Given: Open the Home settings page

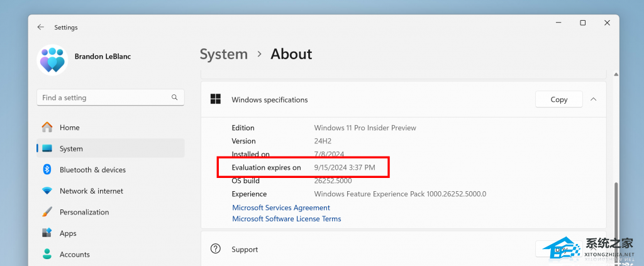Looking at the screenshot, I should click(x=111, y=127).
